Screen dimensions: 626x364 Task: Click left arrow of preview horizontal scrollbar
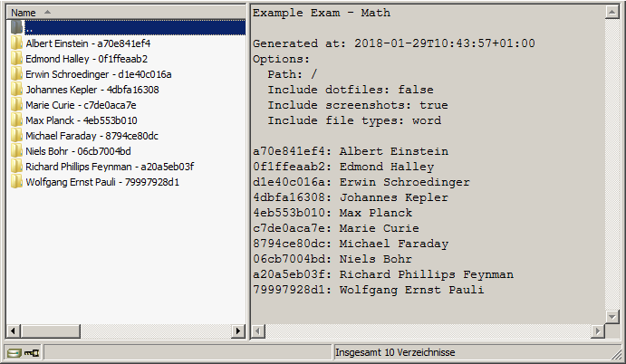[258, 330]
